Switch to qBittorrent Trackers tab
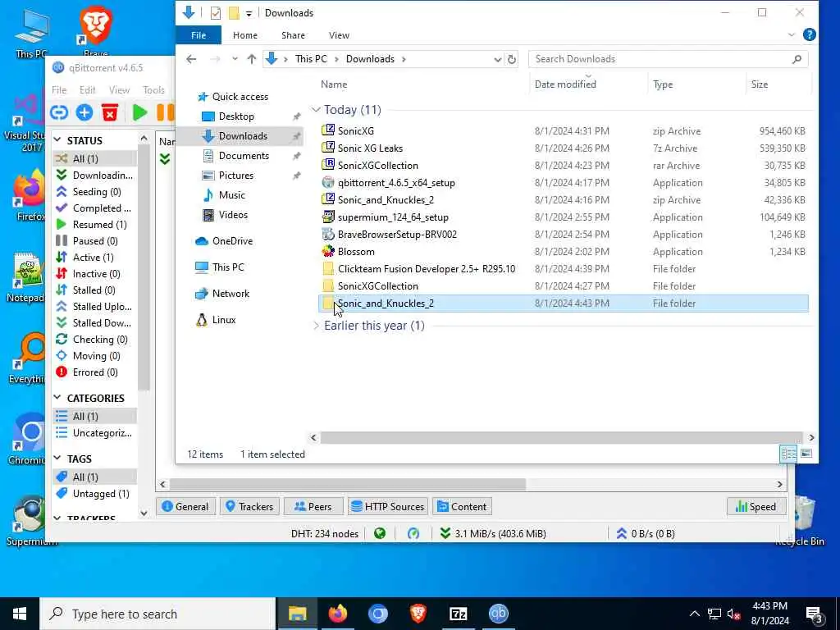The image size is (840, 630). pyautogui.click(x=249, y=506)
